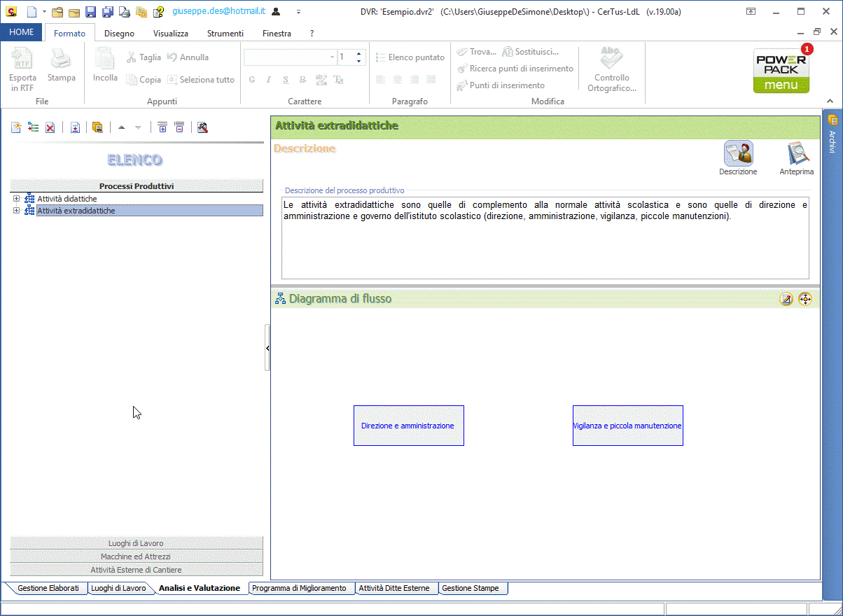Click the edit flow diagram pencil icon
This screenshot has width=843, height=616.
point(786,300)
